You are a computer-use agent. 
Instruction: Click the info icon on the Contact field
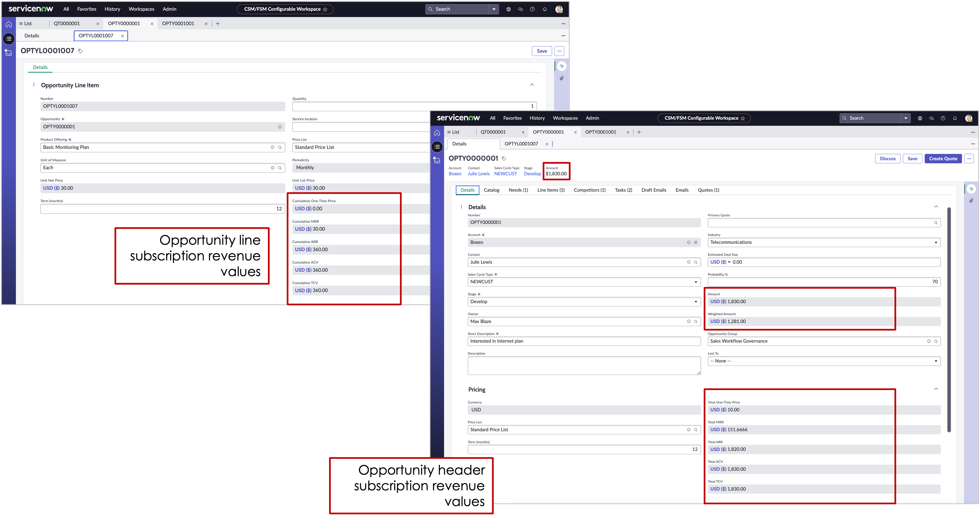[689, 262]
